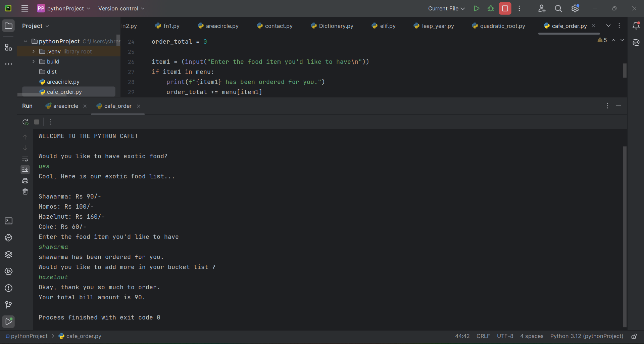Viewport: 644px width, 344px height.
Task: Open the warnings inspection widget
Action: coord(602,40)
